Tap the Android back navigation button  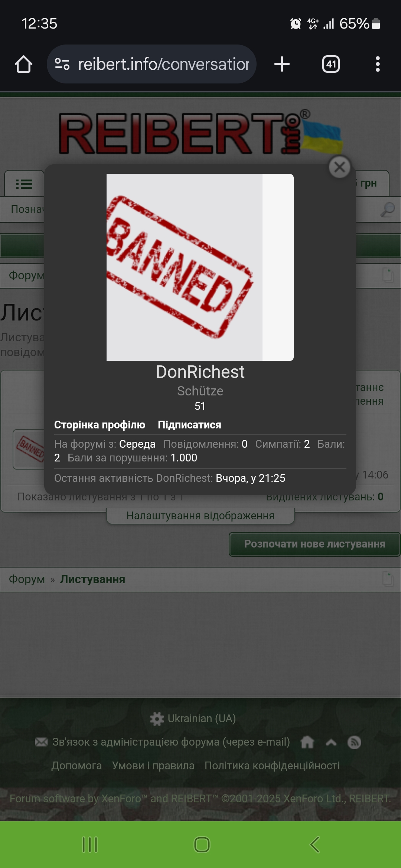(x=314, y=845)
